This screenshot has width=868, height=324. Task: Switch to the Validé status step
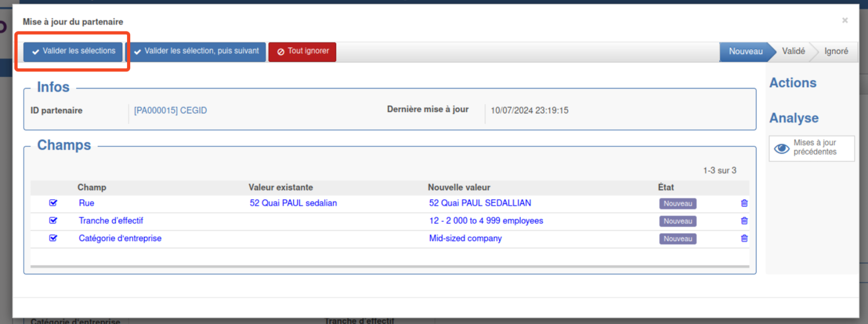[793, 51]
